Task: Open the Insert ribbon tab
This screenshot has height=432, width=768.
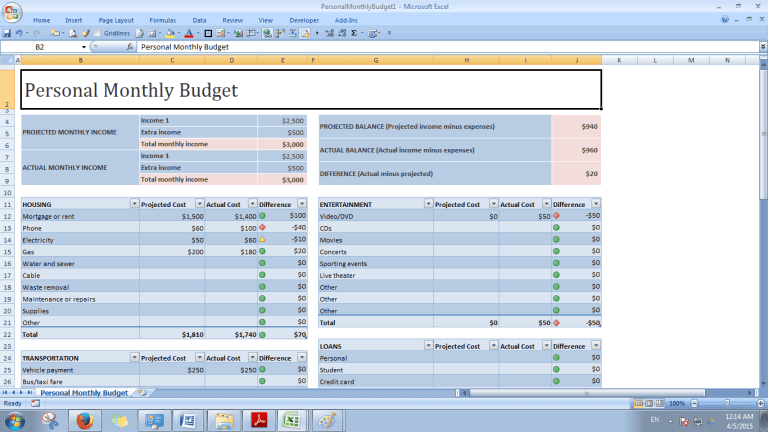Action: pos(74,21)
